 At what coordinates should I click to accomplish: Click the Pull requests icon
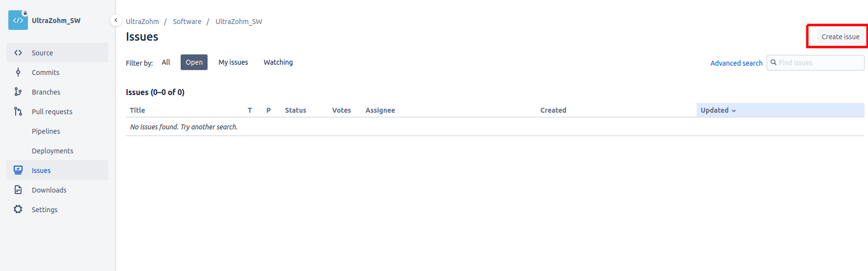click(x=18, y=112)
